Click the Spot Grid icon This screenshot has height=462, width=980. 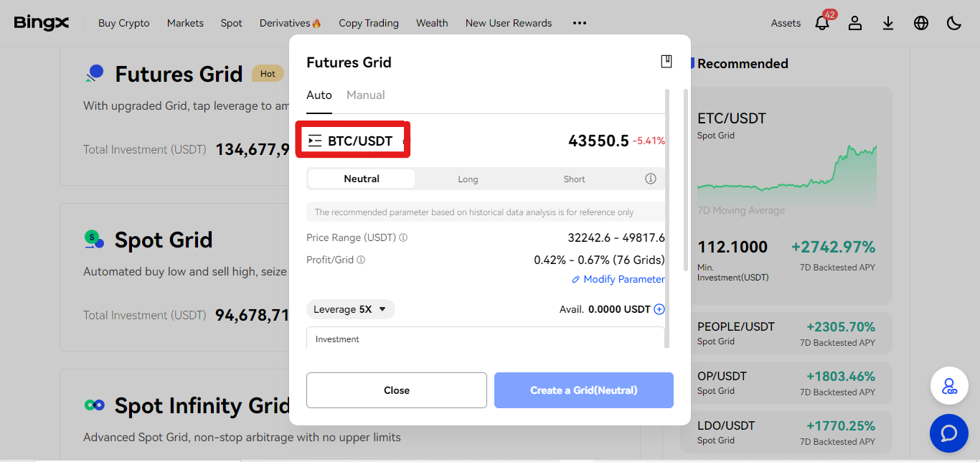pos(95,240)
